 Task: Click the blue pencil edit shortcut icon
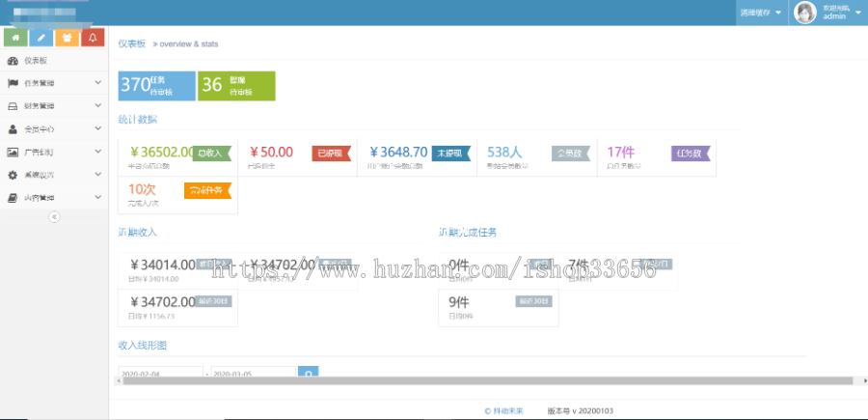click(41, 38)
